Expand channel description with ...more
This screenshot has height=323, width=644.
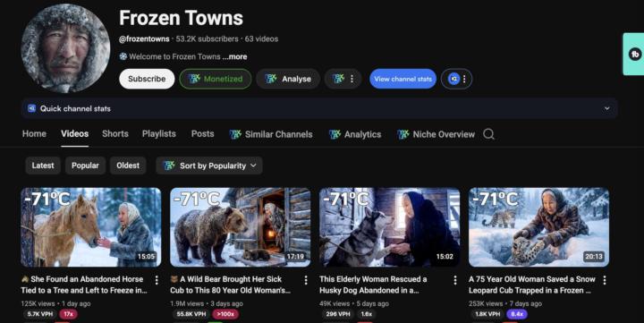(x=235, y=56)
